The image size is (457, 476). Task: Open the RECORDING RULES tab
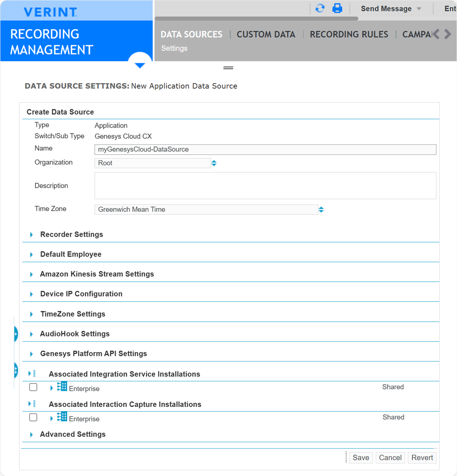(349, 34)
